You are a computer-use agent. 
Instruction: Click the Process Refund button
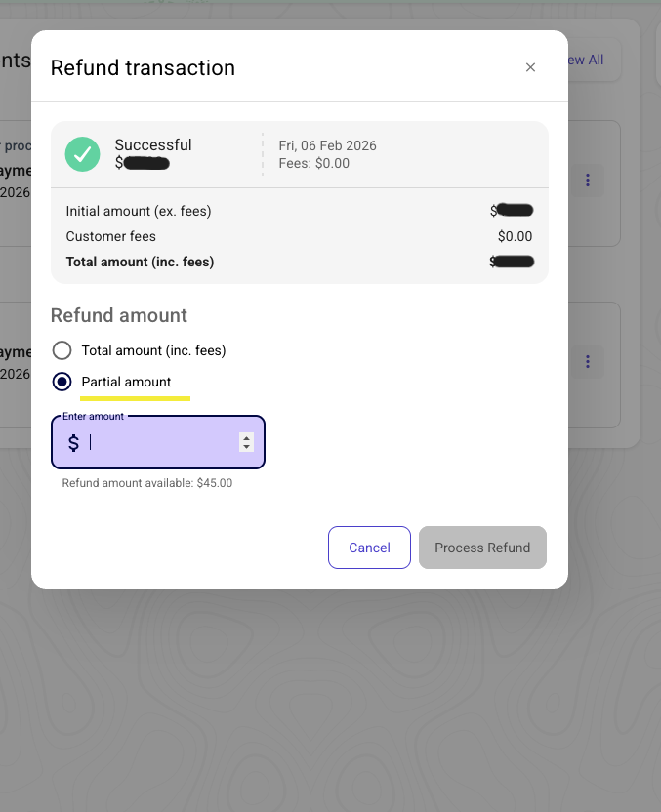482,548
